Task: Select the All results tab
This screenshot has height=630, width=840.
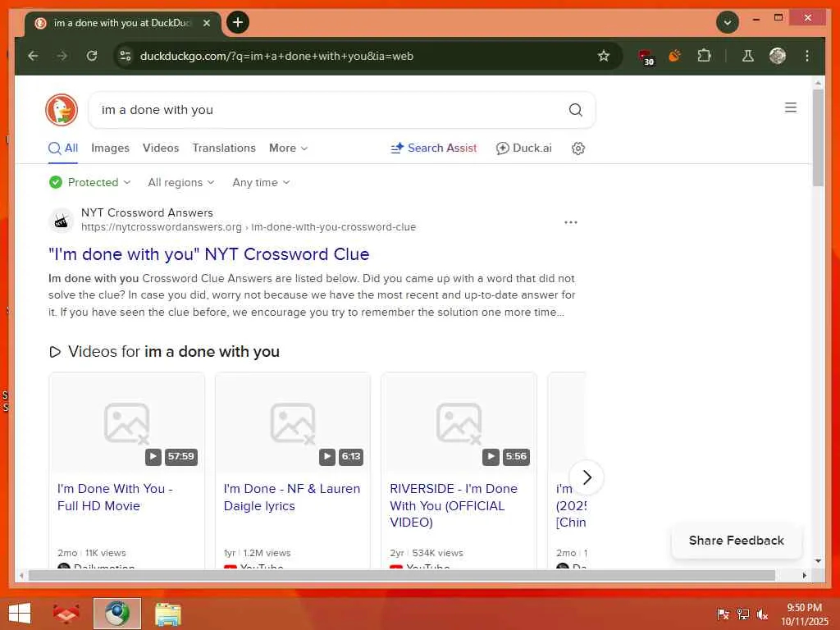Action: pos(63,148)
